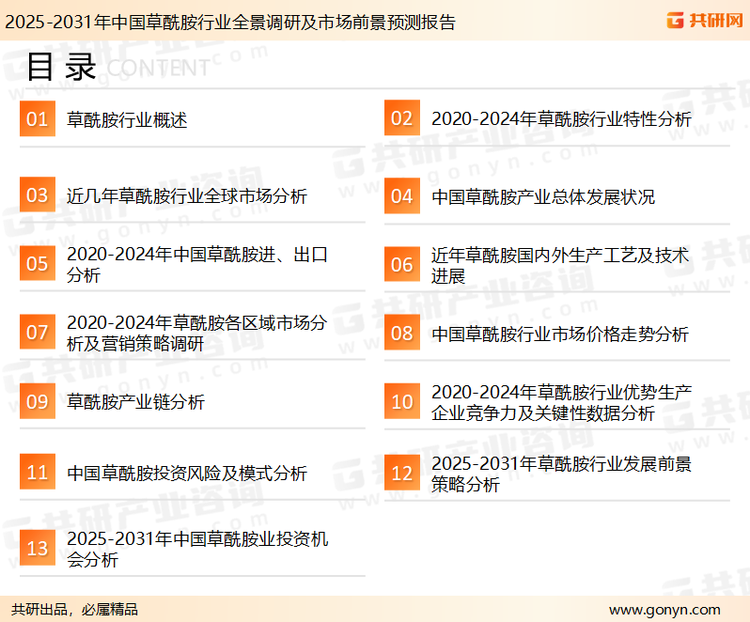Open chapter 2020-2024年中国草酰胺进、出口分析

coord(197,265)
